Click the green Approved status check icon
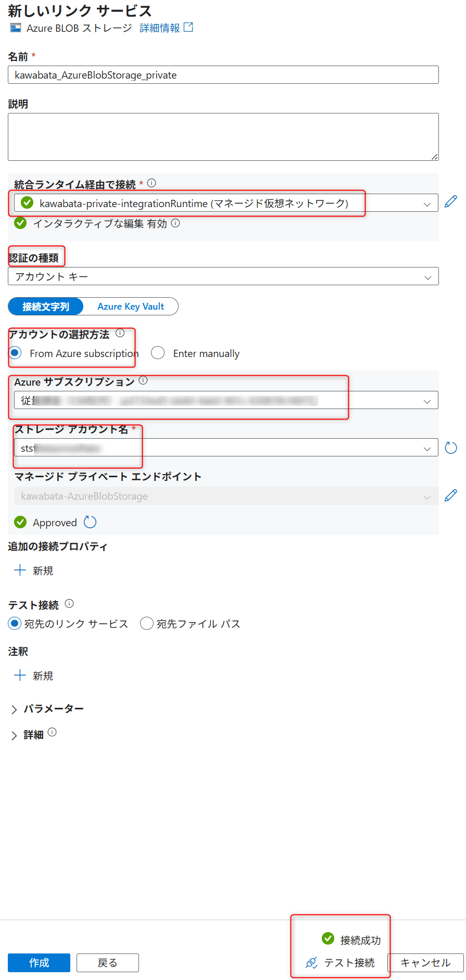 (x=20, y=522)
